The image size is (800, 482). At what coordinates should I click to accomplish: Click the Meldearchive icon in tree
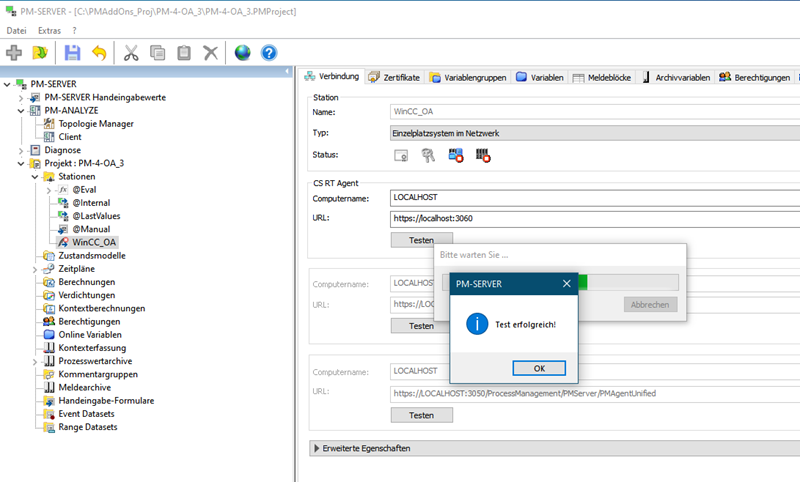(x=49, y=387)
